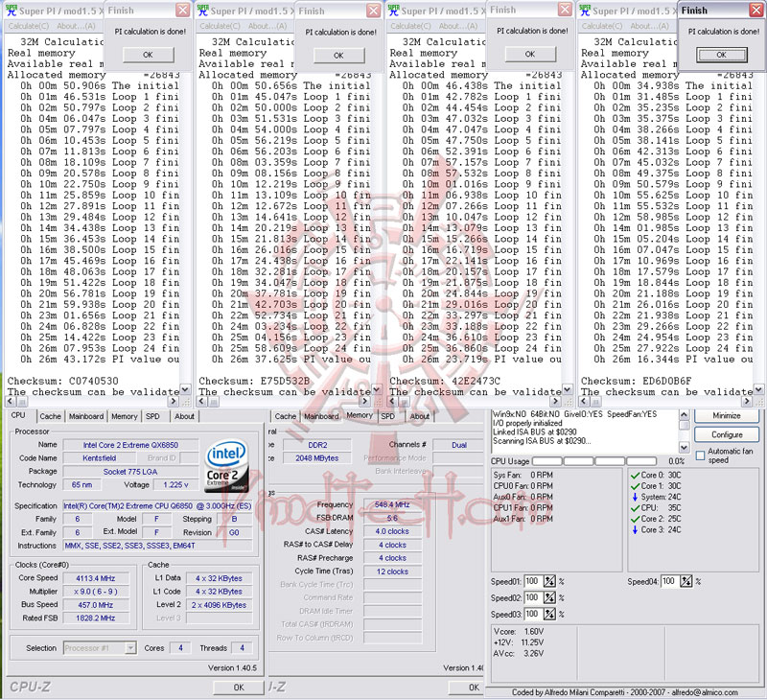767x700 pixels.
Task: Click the CPU 35C checkmark icon
Action: 635,508
